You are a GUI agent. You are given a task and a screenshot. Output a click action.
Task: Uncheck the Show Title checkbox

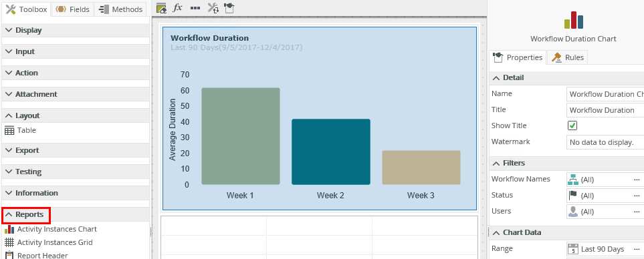pyautogui.click(x=572, y=125)
